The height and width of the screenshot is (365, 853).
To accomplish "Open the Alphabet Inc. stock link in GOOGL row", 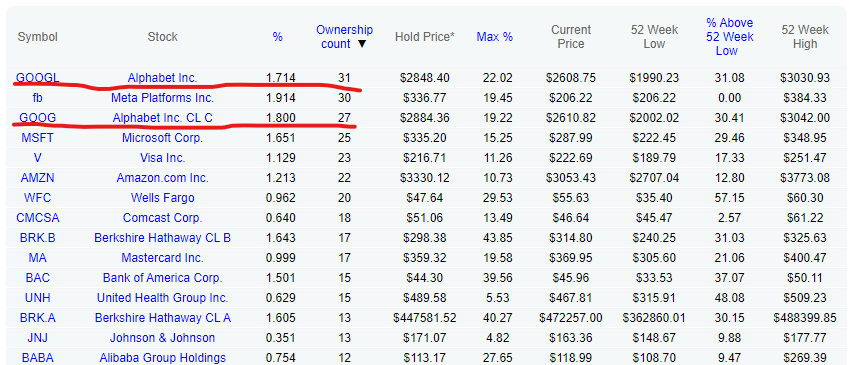I will 163,78.
